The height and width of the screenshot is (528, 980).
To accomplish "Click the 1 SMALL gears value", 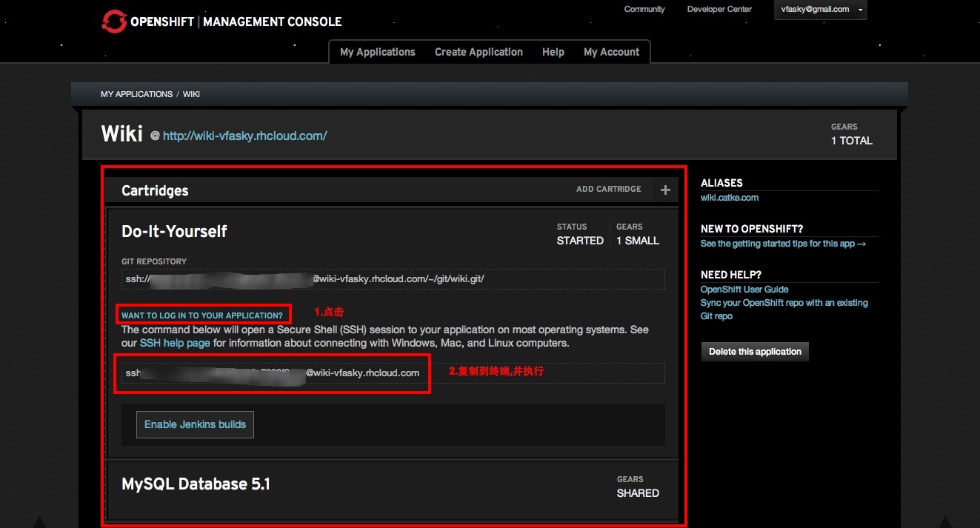I will point(638,241).
